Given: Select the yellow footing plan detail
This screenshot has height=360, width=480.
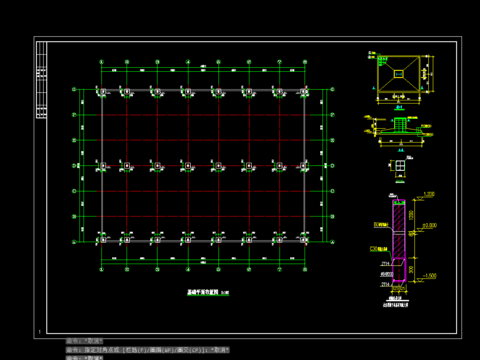Looking at the screenshot, I should pos(399,74).
